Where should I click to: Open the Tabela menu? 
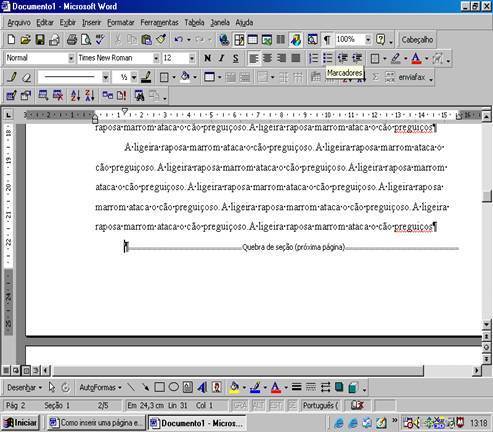coord(194,23)
